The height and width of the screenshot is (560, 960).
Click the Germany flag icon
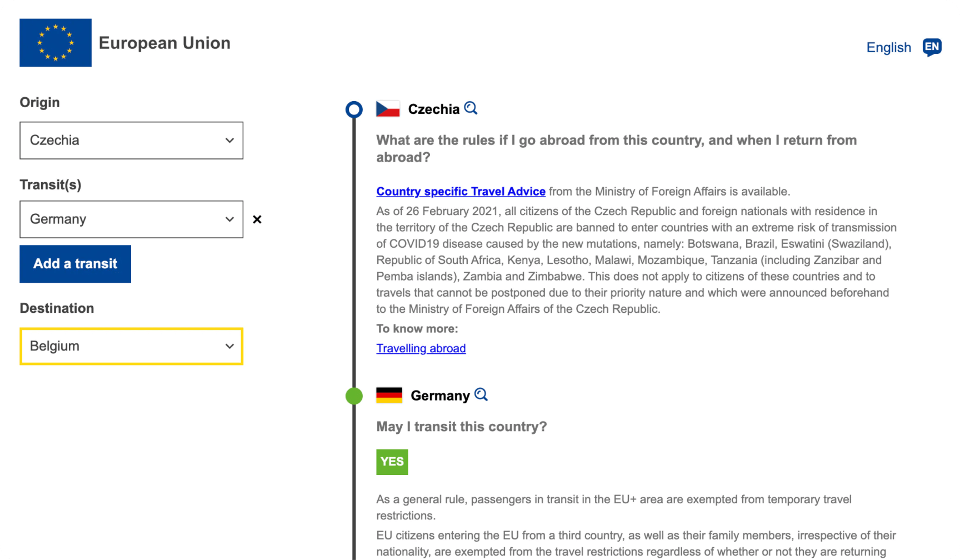pyautogui.click(x=389, y=395)
